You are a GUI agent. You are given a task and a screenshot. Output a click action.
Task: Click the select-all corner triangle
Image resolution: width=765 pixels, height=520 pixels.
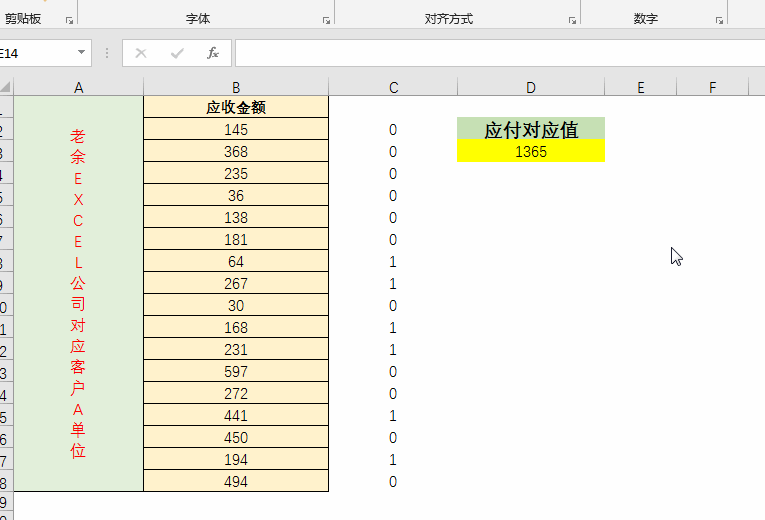point(6,87)
